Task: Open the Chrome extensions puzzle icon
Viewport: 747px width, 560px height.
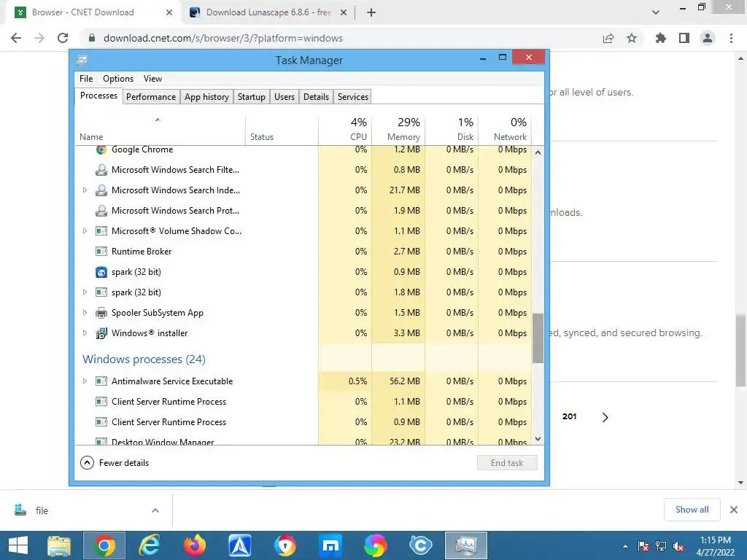Action: pyautogui.click(x=660, y=38)
